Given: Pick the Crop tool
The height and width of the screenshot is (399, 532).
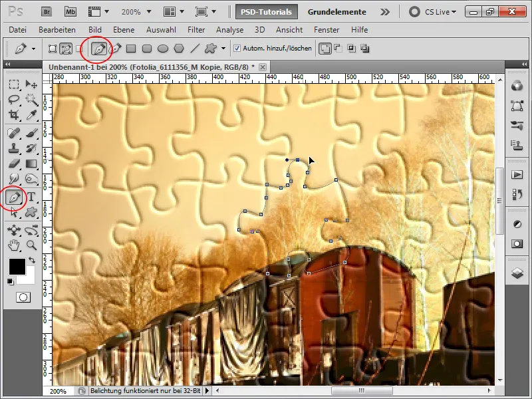Looking at the screenshot, I should click(14, 114).
